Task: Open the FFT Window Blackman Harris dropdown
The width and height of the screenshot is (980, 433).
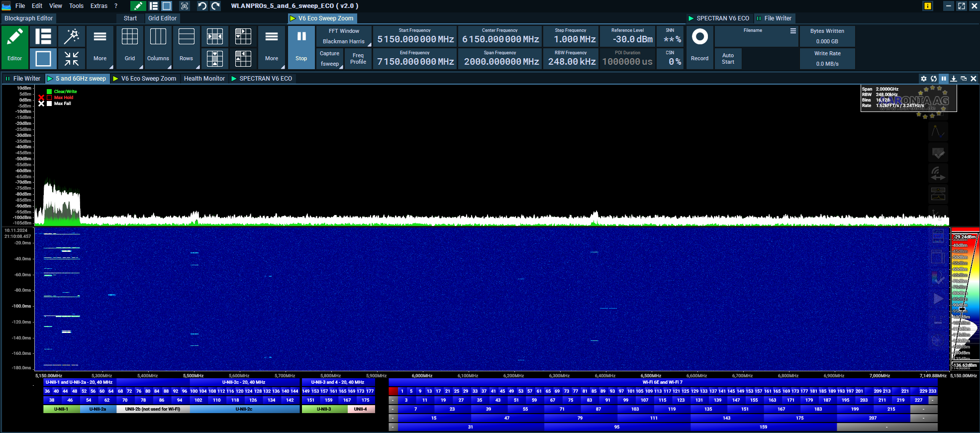Action: point(344,36)
